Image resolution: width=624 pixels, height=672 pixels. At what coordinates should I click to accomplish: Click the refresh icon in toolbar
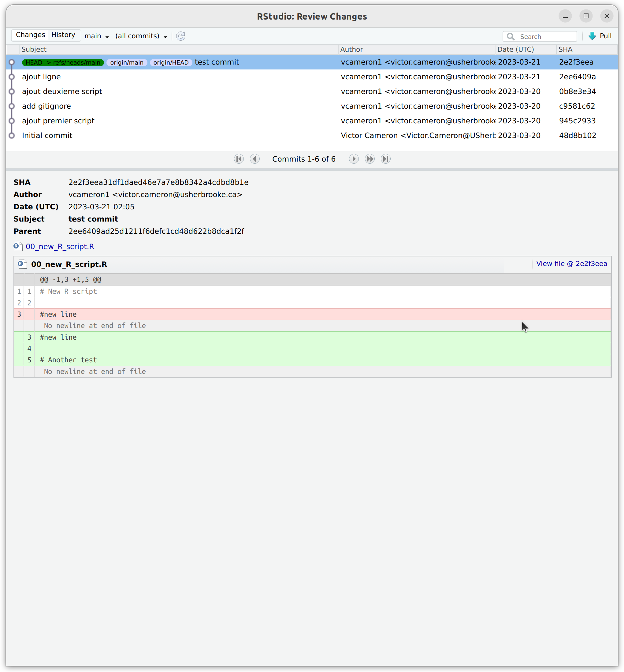[x=181, y=36]
